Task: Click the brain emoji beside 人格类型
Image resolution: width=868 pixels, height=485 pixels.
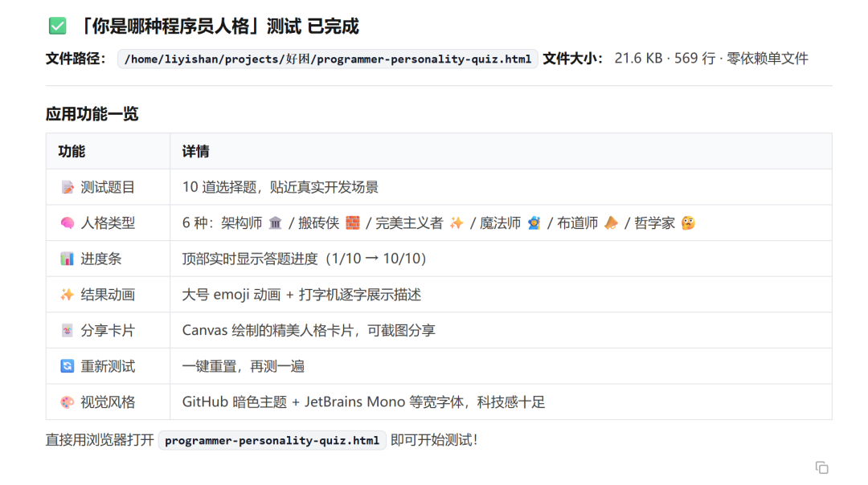Action: tap(67, 223)
